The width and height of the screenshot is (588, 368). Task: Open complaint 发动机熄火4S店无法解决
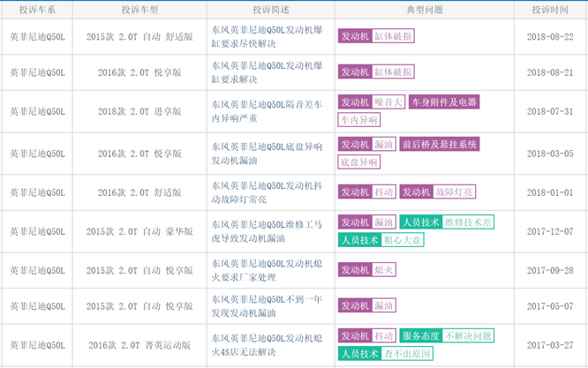click(x=267, y=345)
